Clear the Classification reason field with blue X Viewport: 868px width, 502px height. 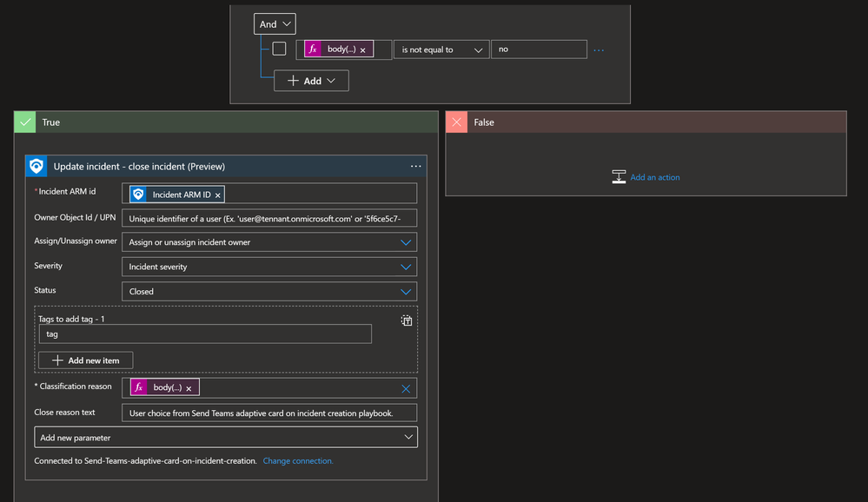tap(406, 388)
